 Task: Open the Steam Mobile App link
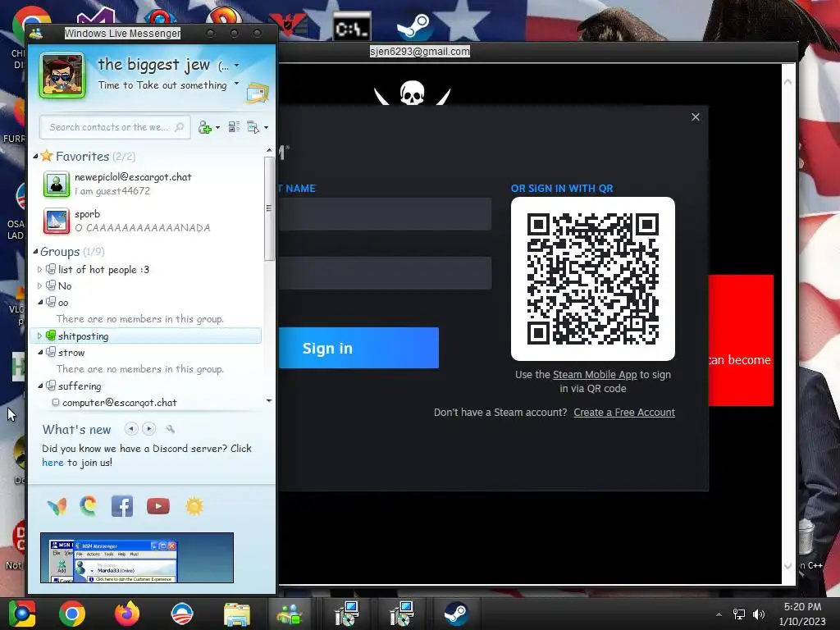(595, 374)
